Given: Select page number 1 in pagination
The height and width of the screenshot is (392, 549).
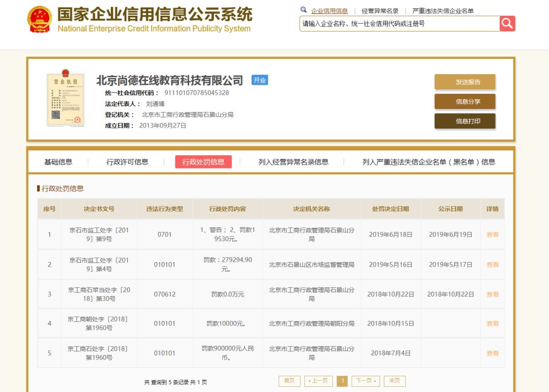Looking at the screenshot, I should coord(342,380).
